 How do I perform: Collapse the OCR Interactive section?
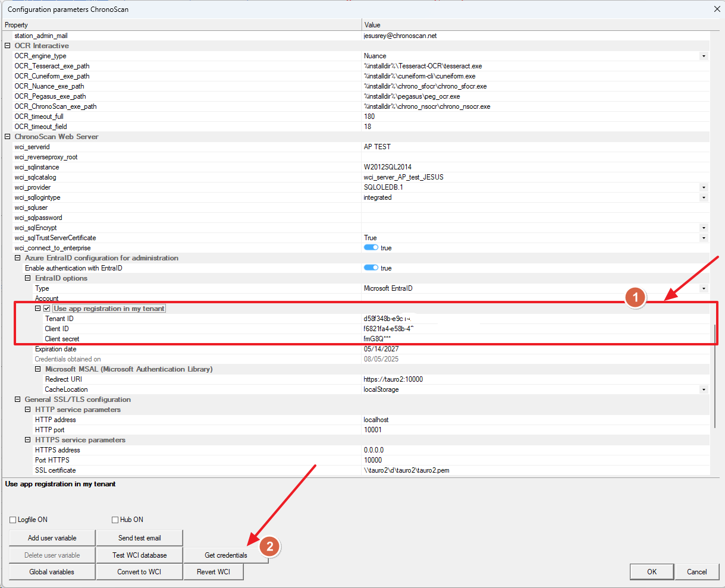click(x=8, y=46)
